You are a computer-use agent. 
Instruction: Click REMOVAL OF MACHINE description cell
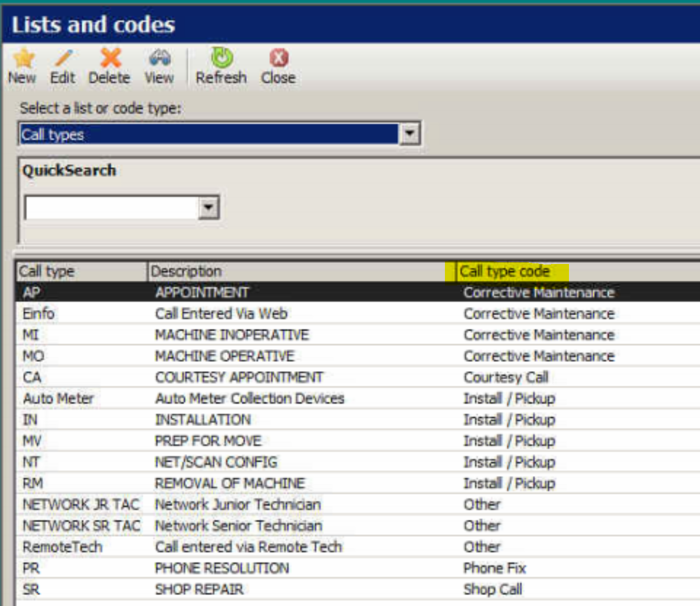(230, 483)
